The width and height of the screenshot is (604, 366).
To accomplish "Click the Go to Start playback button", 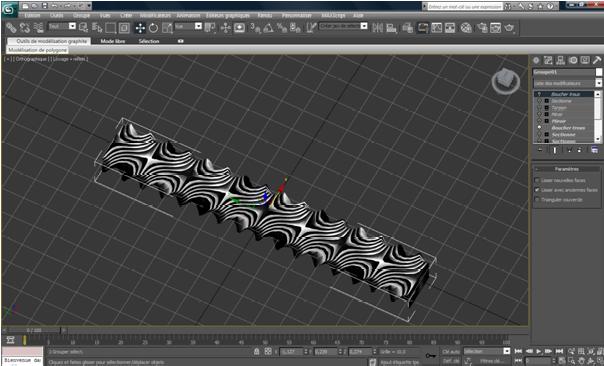I will [518, 351].
